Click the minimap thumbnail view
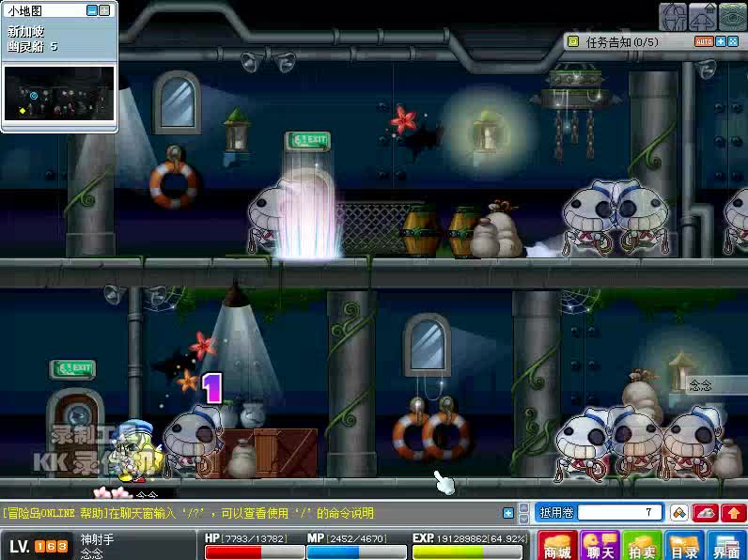Screen dimensions: 748x560 pyautogui.click(x=59, y=93)
